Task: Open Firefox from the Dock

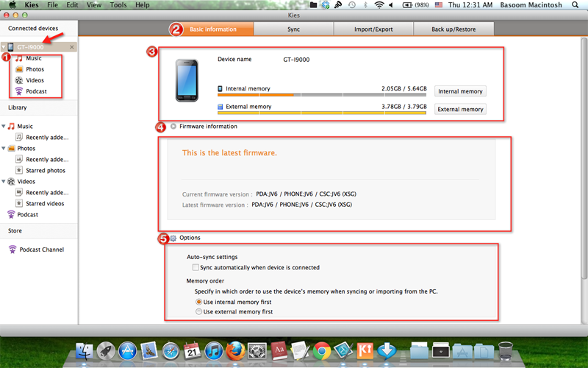Action: click(x=235, y=351)
